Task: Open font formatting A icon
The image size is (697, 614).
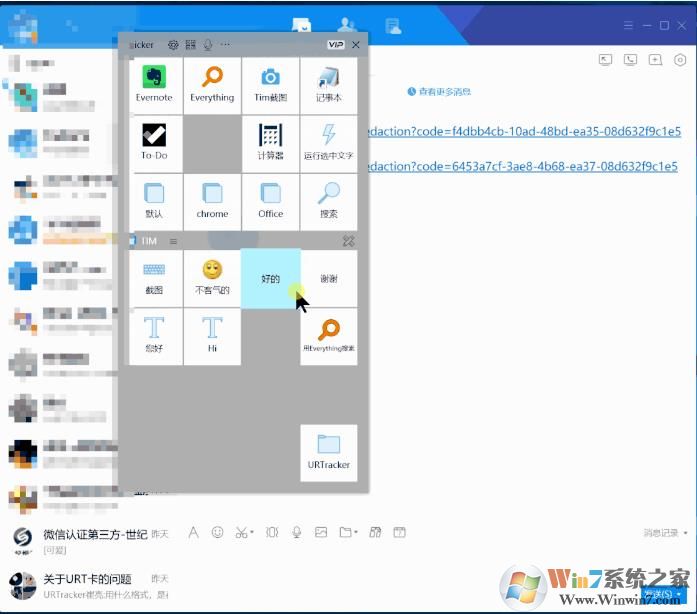Action: coord(193,532)
